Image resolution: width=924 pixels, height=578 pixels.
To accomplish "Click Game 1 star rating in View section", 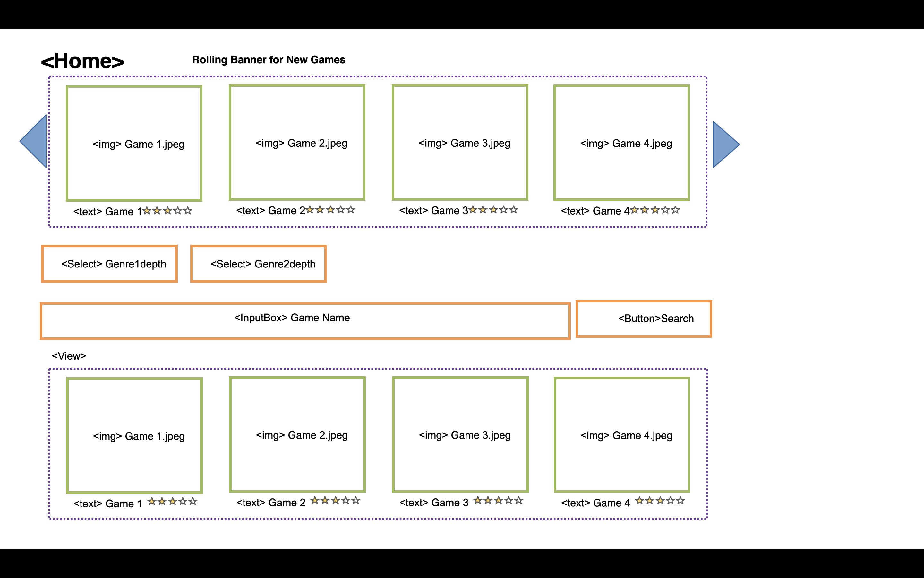I will 172,501.
